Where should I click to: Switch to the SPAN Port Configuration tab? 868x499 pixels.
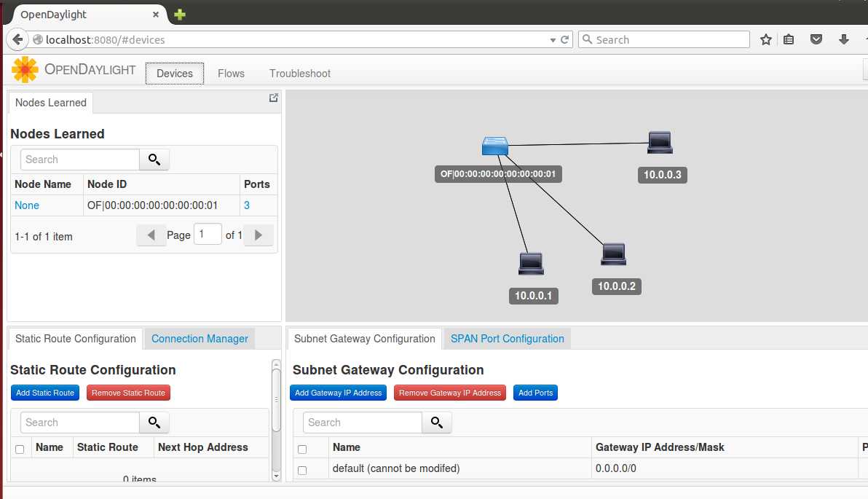click(x=507, y=339)
